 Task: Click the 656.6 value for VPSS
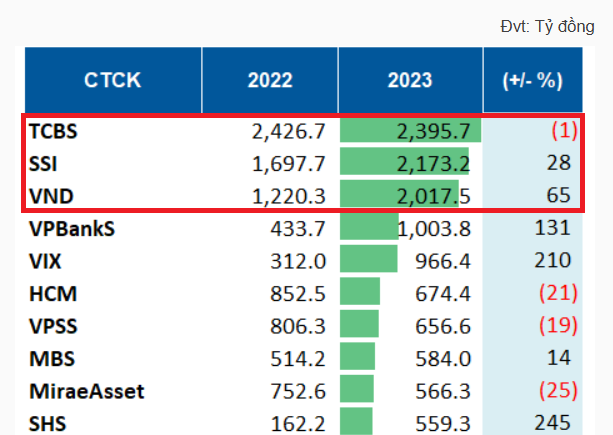(x=443, y=326)
